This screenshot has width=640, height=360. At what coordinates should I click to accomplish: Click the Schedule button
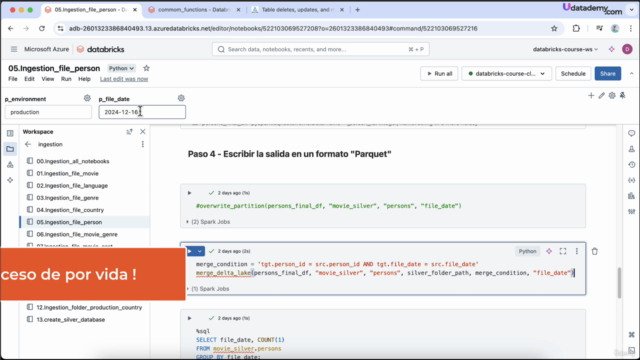coord(573,73)
